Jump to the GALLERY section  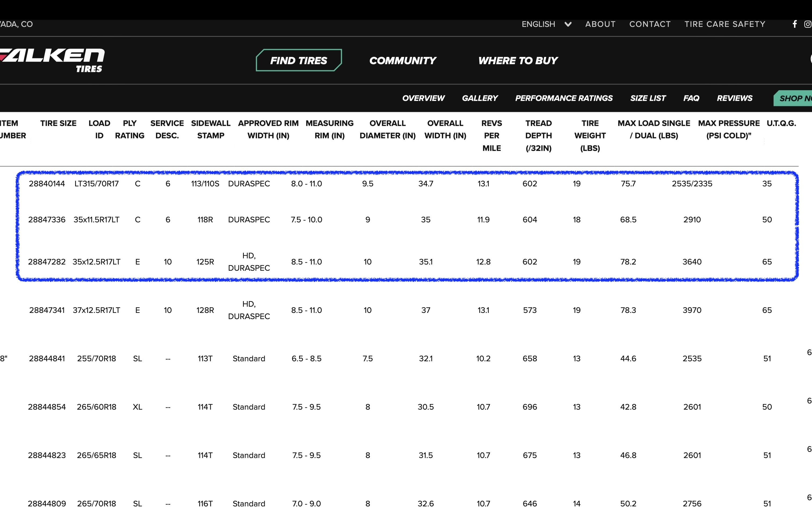(x=480, y=98)
